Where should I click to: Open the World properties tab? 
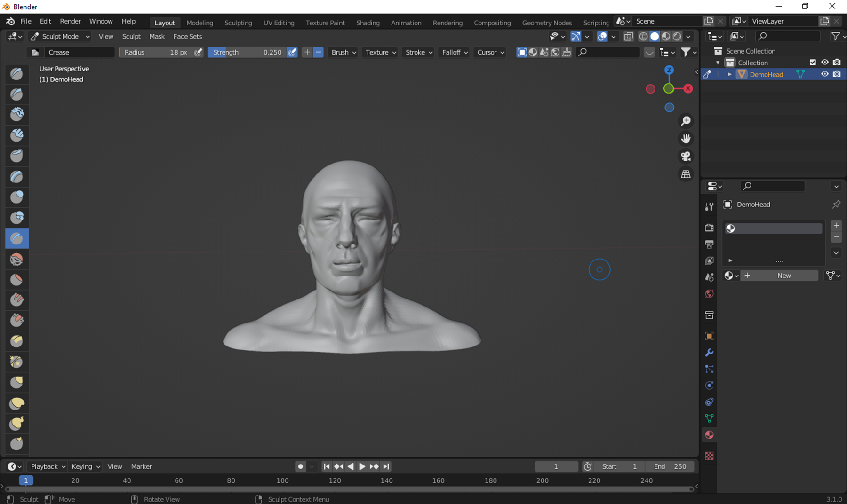point(709,294)
